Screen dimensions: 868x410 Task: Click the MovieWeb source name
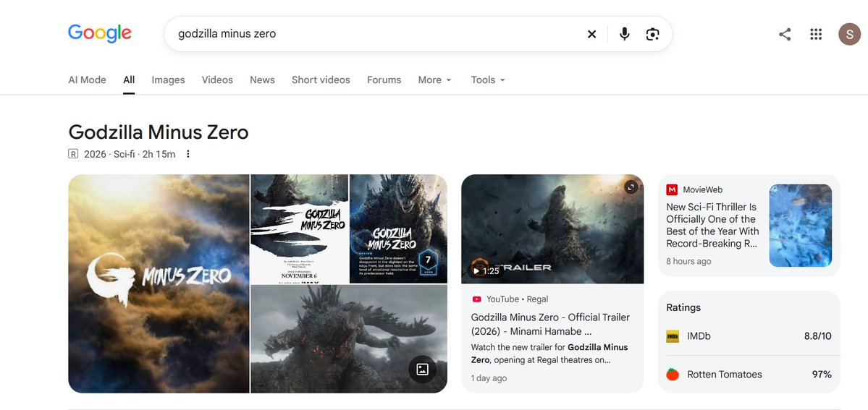click(702, 189)
